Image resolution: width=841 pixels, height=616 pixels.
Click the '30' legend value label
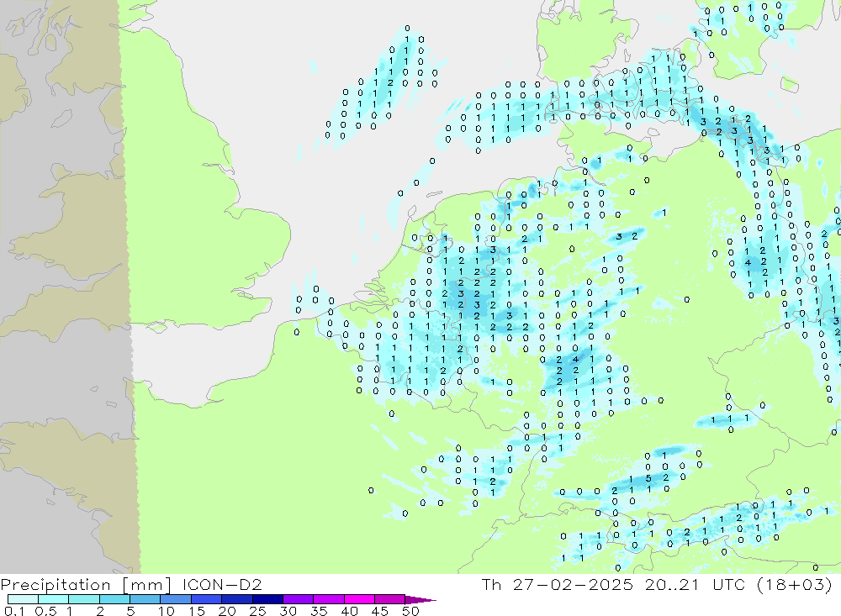click(x=288, y=611)
